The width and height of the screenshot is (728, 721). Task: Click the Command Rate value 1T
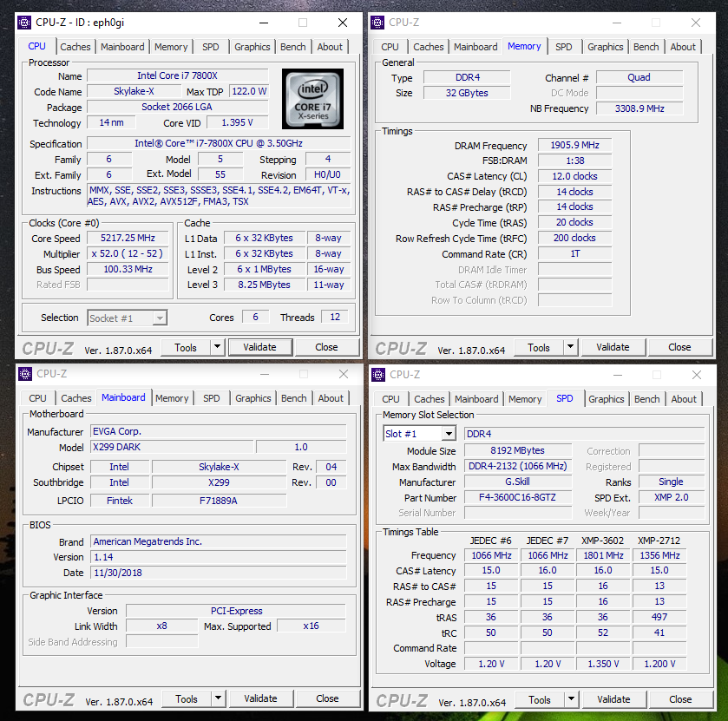574,253
